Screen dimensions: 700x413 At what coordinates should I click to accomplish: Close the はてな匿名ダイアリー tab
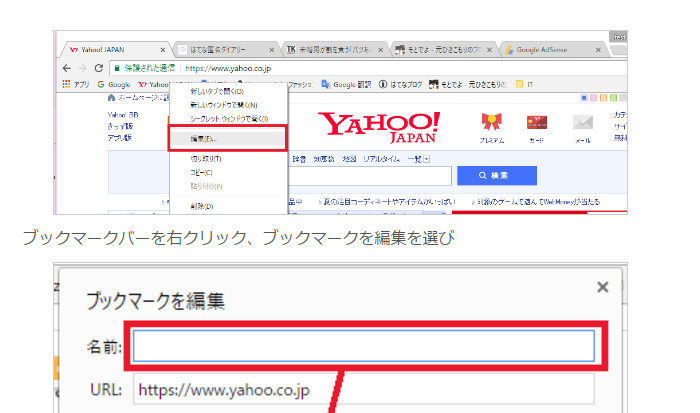[x=271, y=50]
